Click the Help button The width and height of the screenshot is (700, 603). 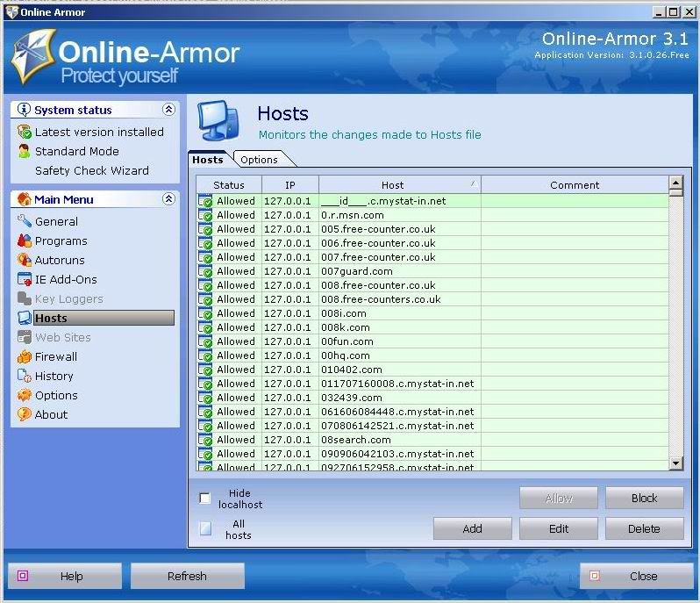(x=65, y=576)
